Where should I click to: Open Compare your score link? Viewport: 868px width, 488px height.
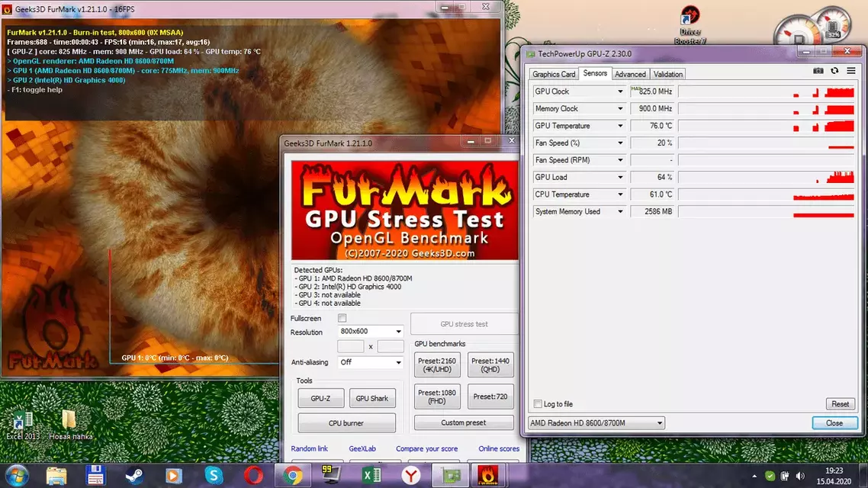(426, 448)
